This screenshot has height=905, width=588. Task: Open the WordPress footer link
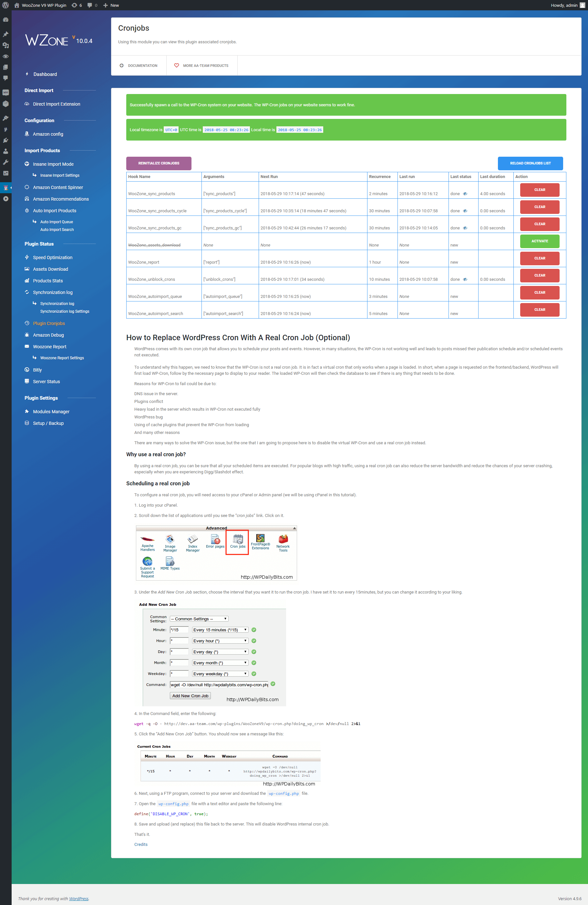79,899
